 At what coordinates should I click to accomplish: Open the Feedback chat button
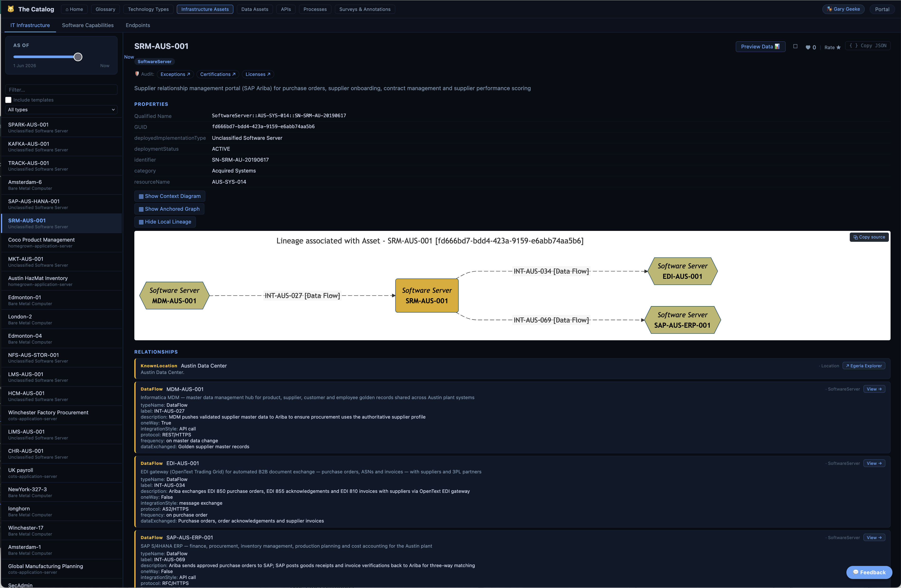point(869,572)
